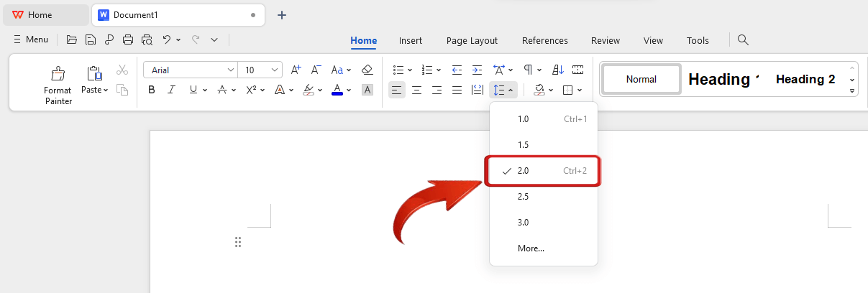
Task: Click the text highlight color pen
Action: pos(309,90)
